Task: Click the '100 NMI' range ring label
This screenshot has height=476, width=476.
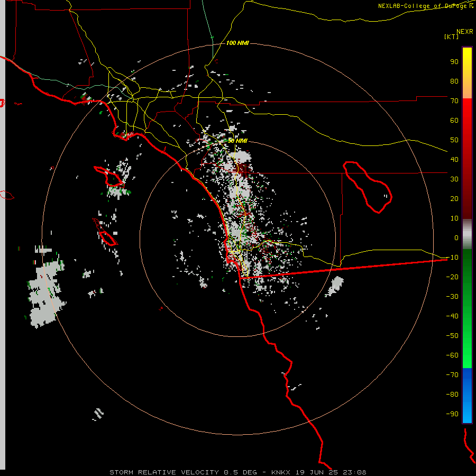Action: pos(237,43)
